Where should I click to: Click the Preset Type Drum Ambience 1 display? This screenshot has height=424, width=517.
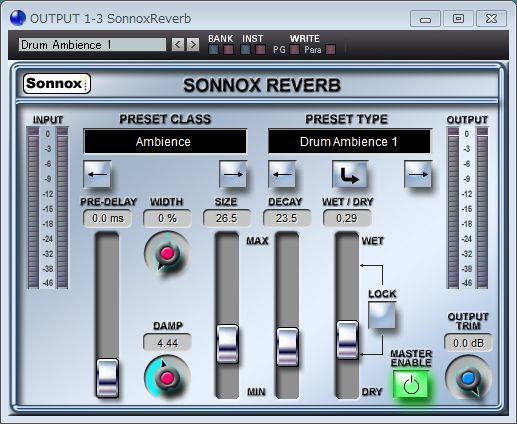[349, 142]
